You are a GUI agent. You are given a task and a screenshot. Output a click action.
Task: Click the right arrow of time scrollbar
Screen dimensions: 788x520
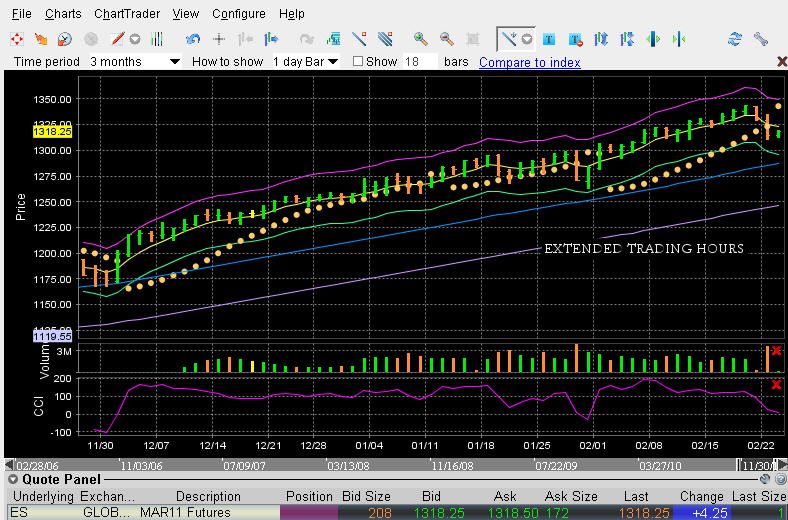coord(782,465)
